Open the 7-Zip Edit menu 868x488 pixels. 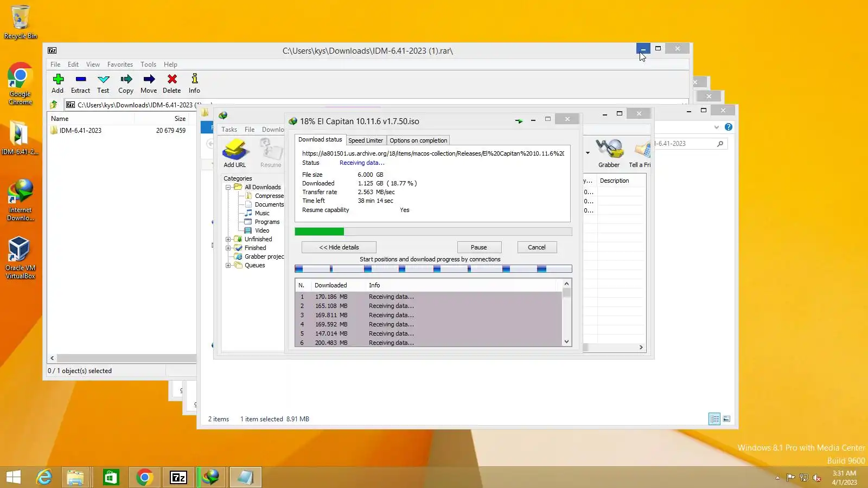pos(73,64)
